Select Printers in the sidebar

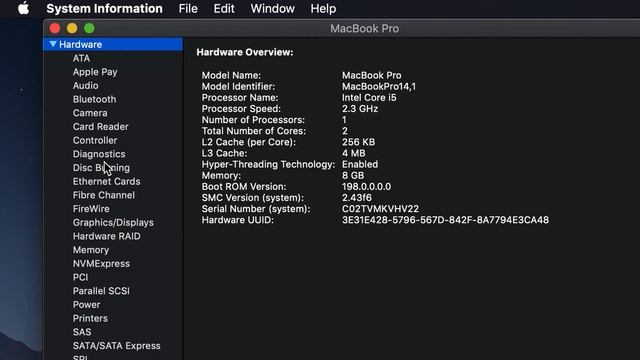90,318
